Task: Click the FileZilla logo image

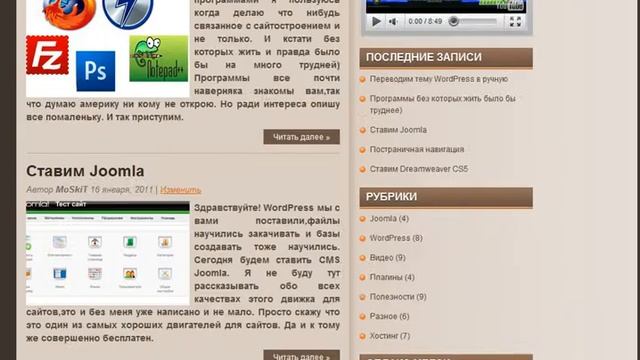Action: (47, 55)
